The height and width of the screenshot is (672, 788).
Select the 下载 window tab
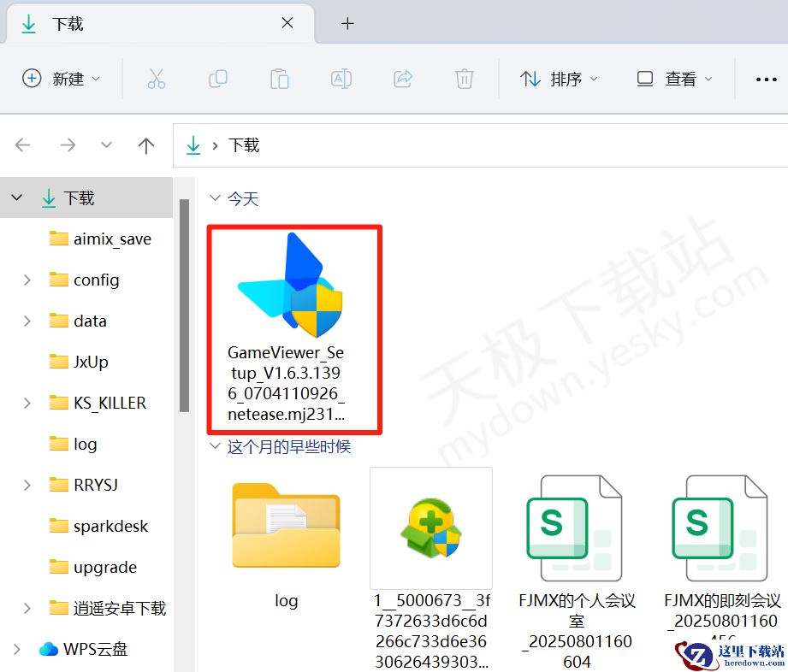[160, 24]
